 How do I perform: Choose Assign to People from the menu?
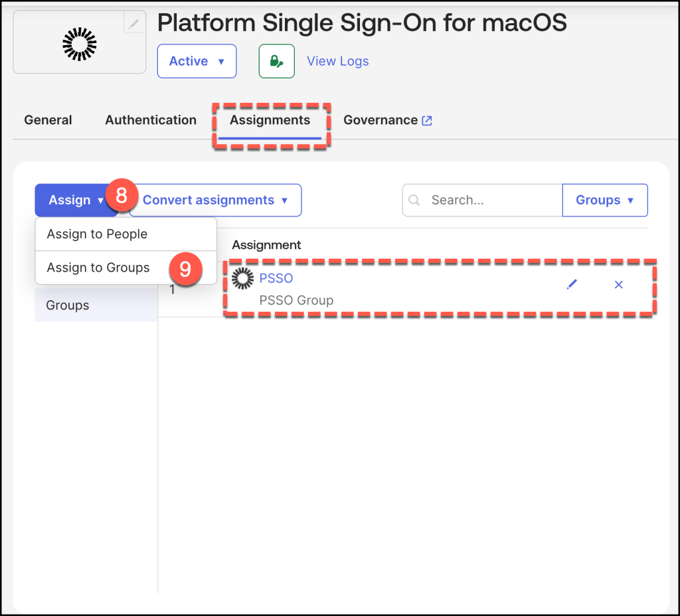(97, 234)
